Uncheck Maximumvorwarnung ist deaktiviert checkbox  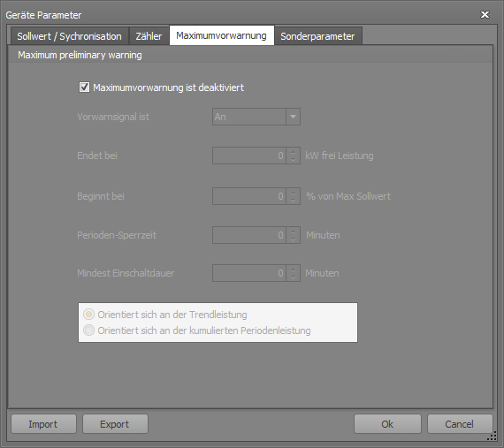point(84,87)
